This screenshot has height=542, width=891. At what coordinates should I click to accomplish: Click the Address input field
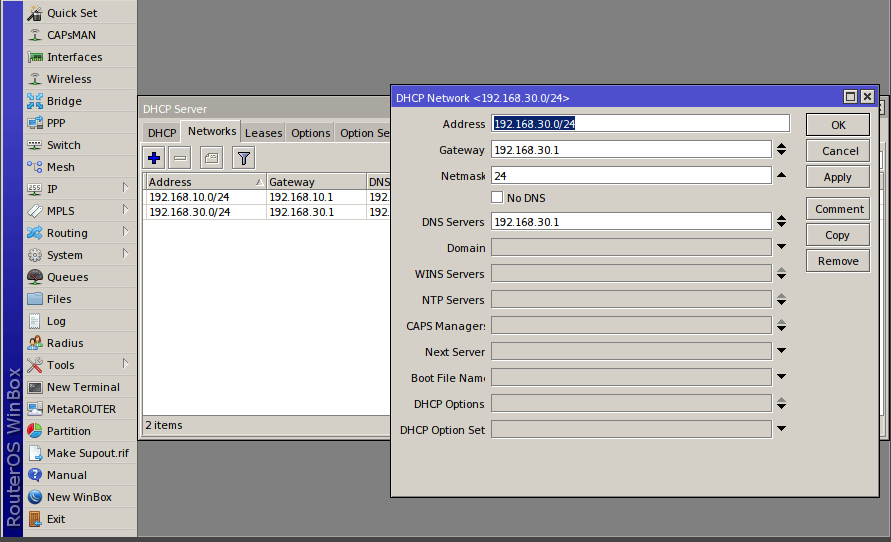640,124
